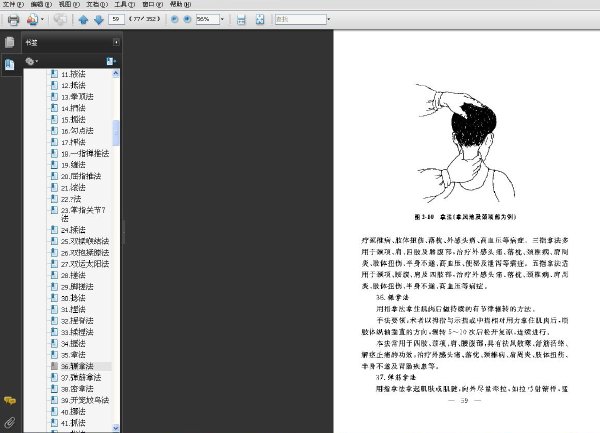This screenshot has width=600, height=433.
Task: Open the 文档 (Document) menu
Action: pyautogui.click(x=97, y=4)
